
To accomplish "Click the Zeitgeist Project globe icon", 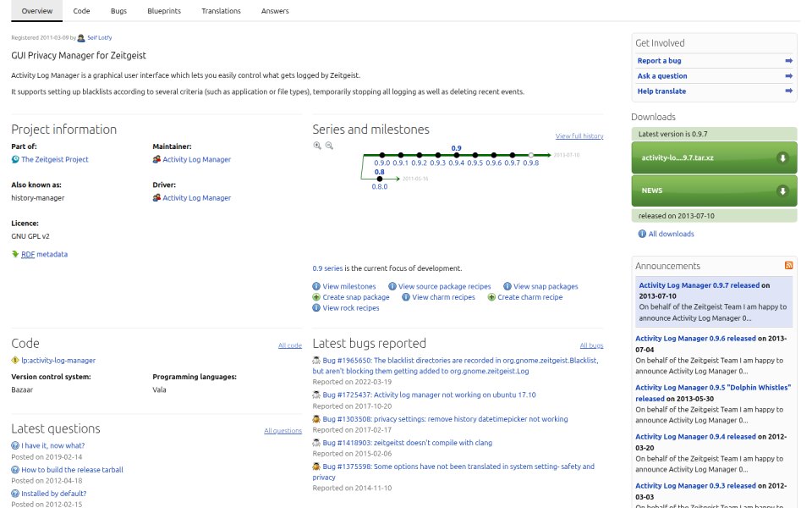I will pos(15,160).
